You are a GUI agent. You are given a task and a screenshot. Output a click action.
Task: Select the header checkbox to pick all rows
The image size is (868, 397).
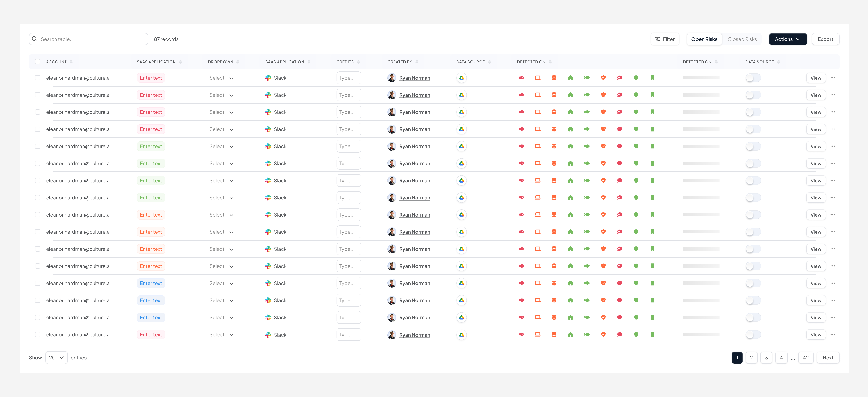click(x=38, y=61)
